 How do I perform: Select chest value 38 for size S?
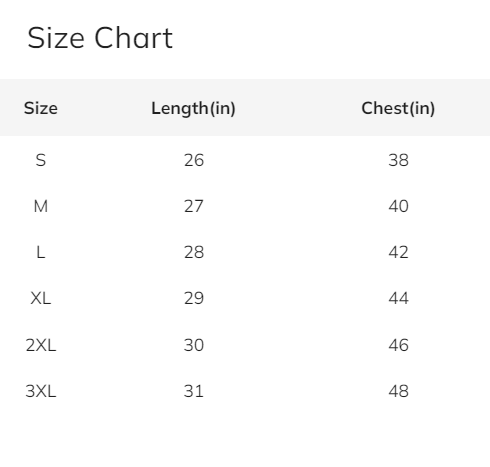coord(398,160)
